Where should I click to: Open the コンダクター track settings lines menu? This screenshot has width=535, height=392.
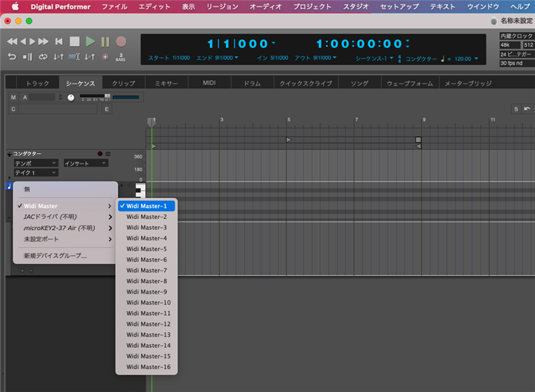108,154
